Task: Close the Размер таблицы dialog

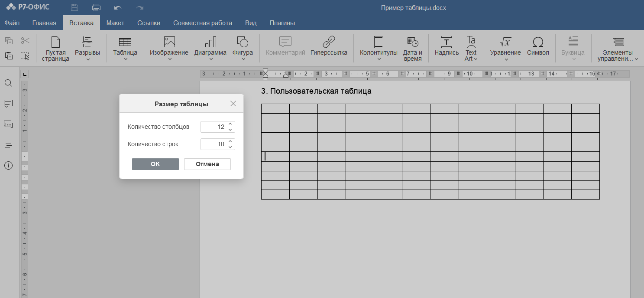Action: (x=233, y=104)
